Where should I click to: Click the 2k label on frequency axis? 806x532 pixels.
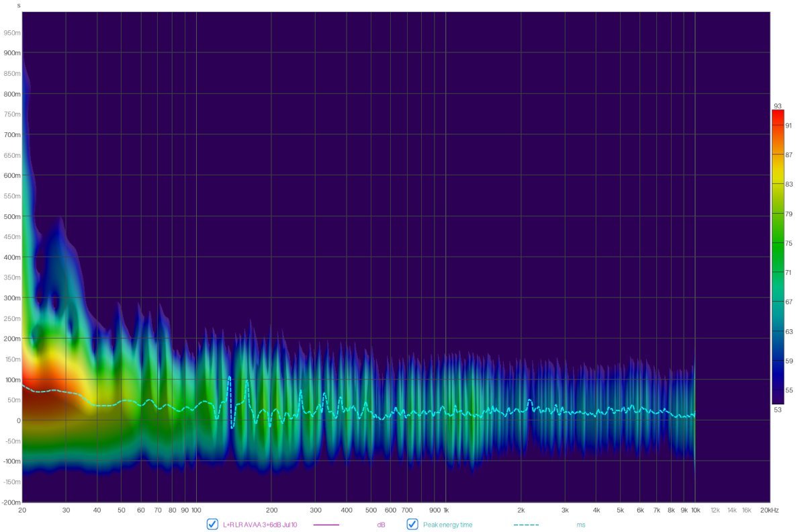click(521, 511)
